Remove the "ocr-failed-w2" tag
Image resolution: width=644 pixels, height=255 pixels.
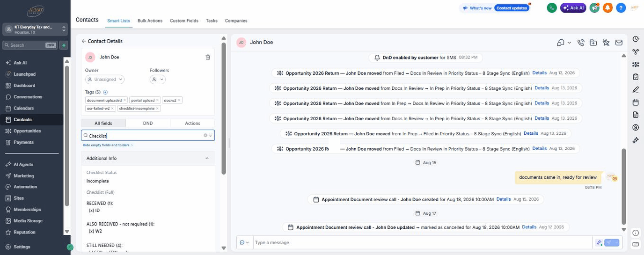(113, 108)
